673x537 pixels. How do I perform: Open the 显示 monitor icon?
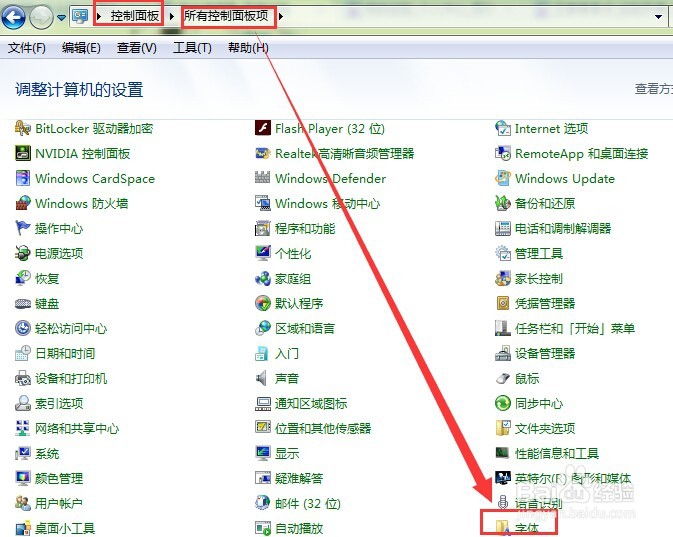[263, 453]
